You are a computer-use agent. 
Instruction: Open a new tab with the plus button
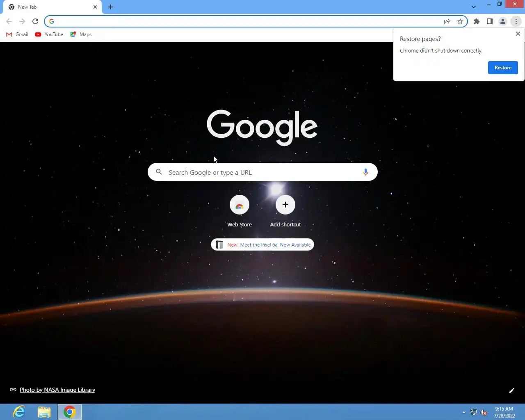[x=111, y=7]
